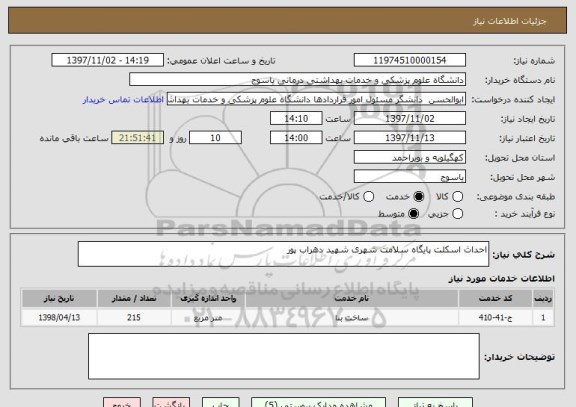Click the creation time field 14:10
This screenshot has height=407, width=576.
pos(296,118)
